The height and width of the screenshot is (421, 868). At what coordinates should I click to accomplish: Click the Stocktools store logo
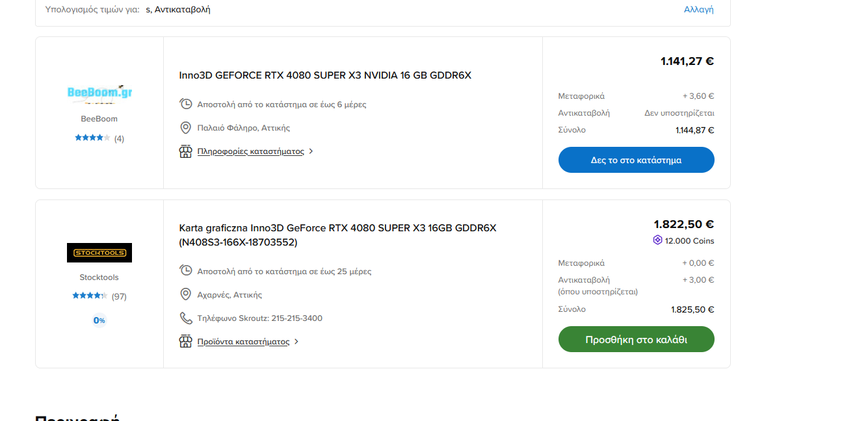[x=99, y=253]
